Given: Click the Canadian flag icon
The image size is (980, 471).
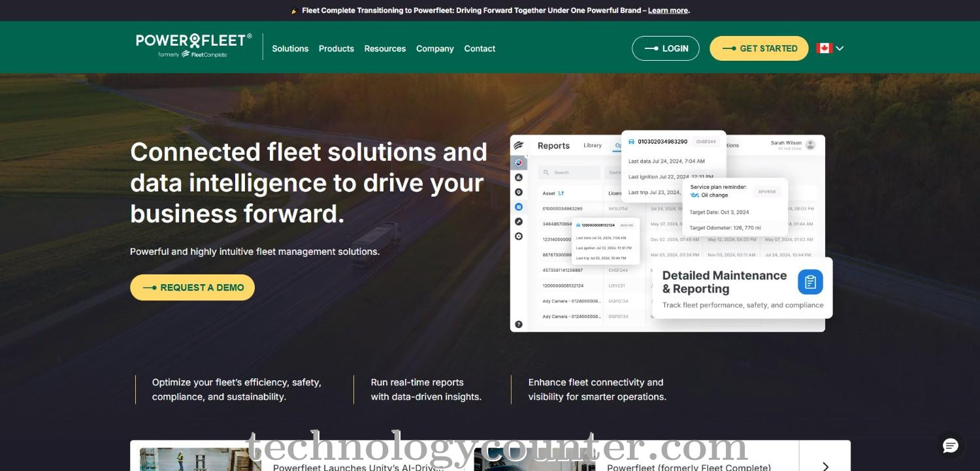Looking at the screenshot, I should pos(824,48).
